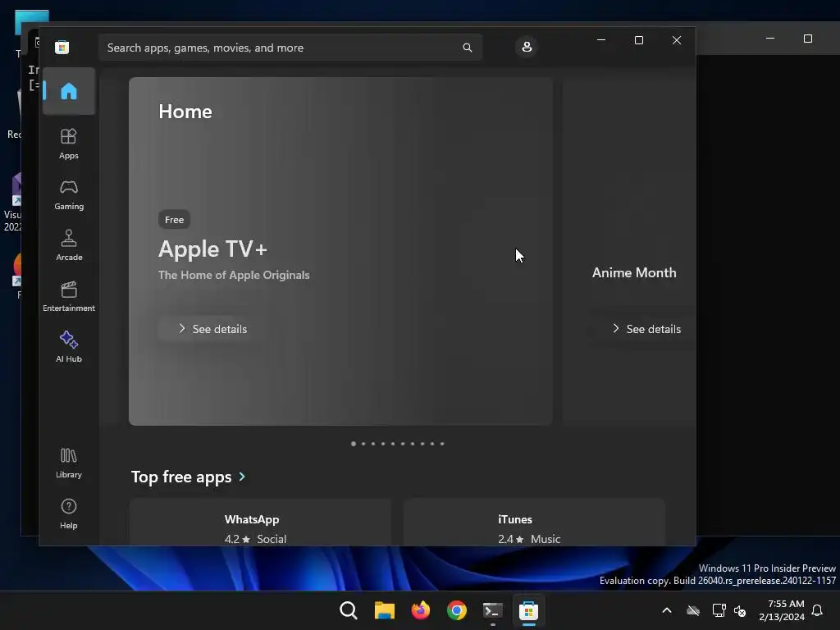Open the WhatsApp app card
The image size is (840, 630).
click(260, 523)
